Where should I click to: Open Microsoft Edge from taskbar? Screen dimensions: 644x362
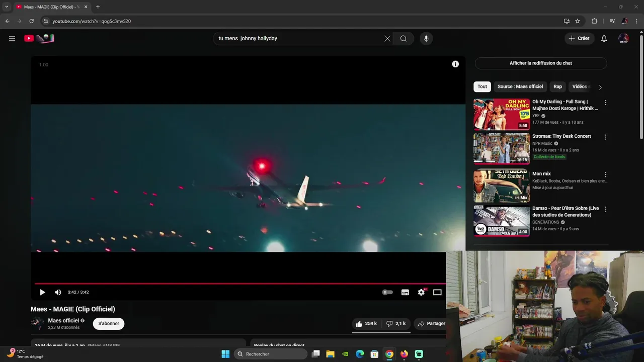pyautogui.click(x=360, y=354)
